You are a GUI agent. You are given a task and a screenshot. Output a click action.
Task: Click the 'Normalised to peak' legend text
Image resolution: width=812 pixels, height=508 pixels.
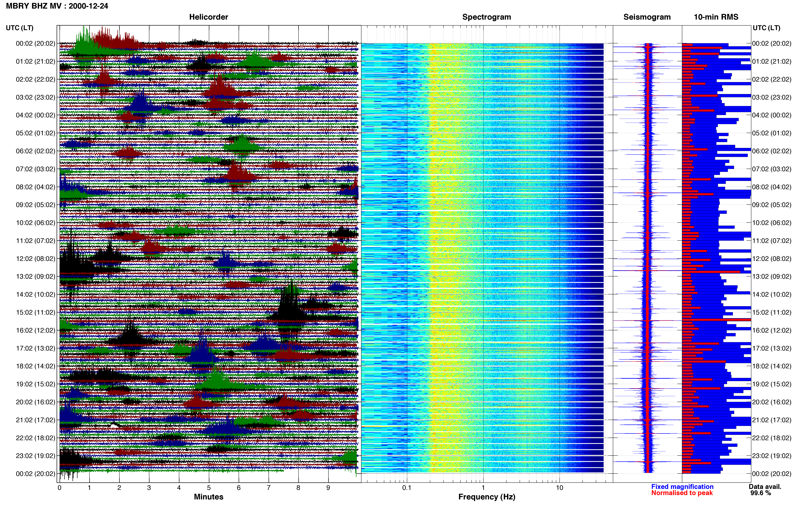pos(682,493)
